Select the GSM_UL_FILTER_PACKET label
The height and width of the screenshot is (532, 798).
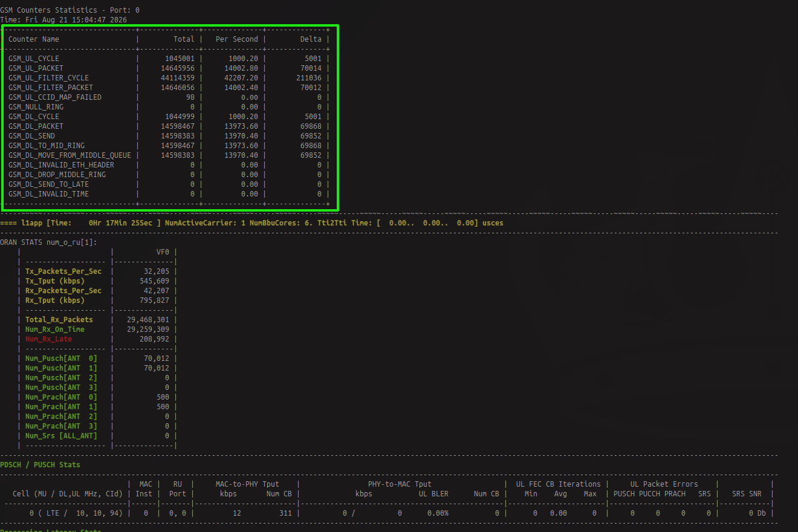click(x=51, y=88)
